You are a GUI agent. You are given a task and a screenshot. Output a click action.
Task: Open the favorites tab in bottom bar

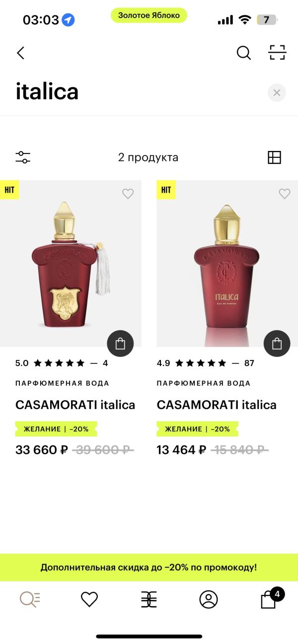point(89,599)
